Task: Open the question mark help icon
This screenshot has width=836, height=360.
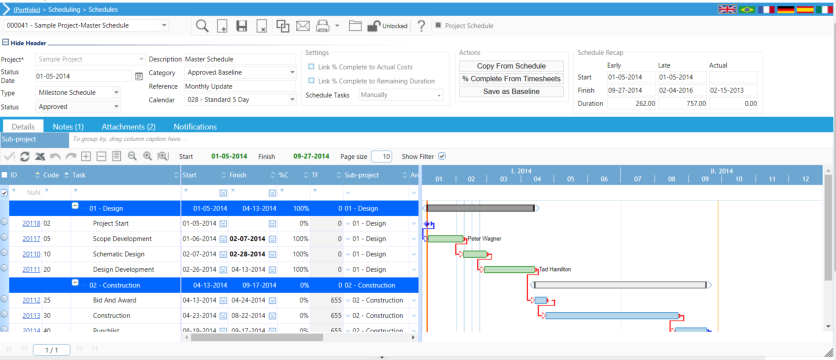Action: click(x=421, y=26)
